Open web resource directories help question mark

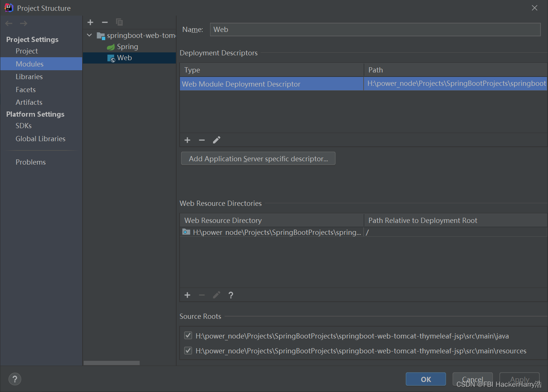pyautogui.click(x=231, y=295)
